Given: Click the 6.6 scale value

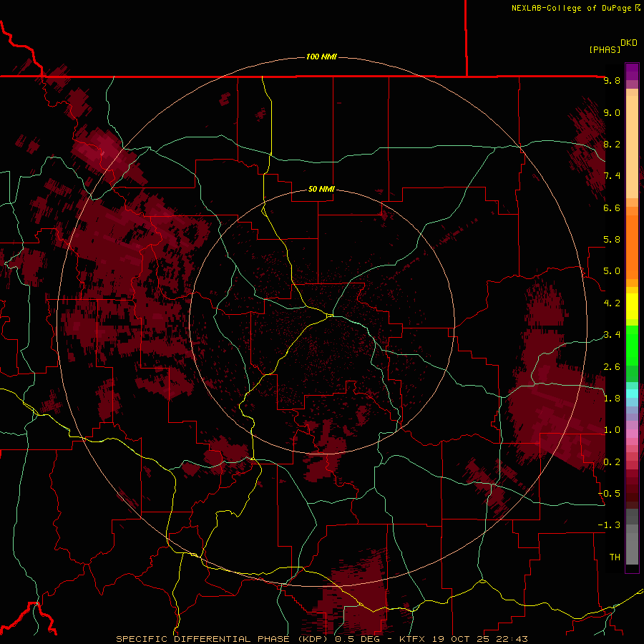Looking at the screenshot, I should point(612,208).
